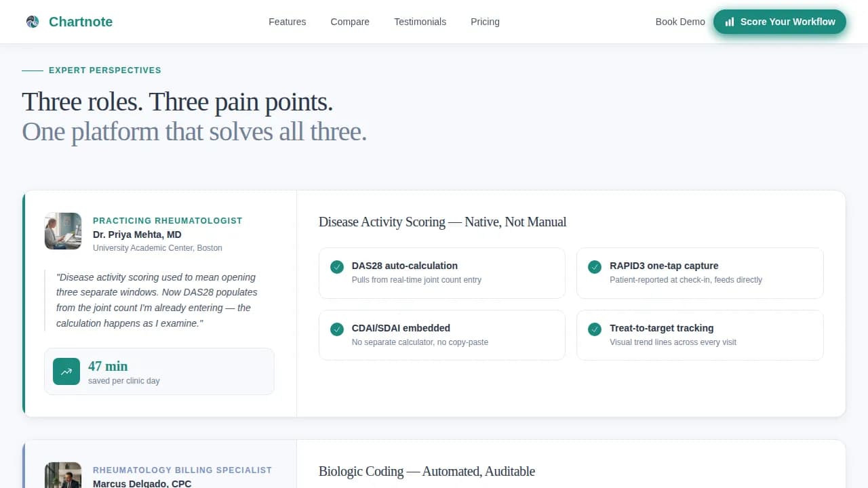Screen dimensions: 868x488
Task: Click Dr. Priya Mehta's avatar photo
Action: (63, 231)
